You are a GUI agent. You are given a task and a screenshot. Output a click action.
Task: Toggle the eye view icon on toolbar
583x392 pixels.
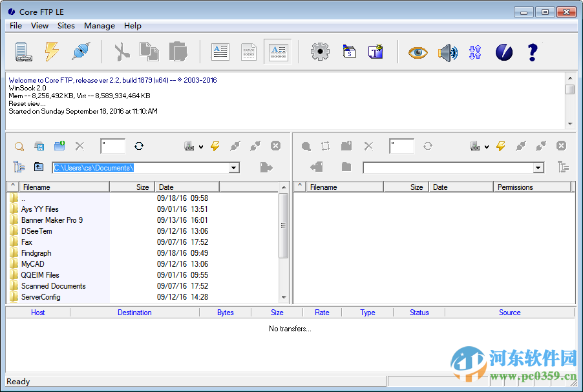[x=418, y=52]
